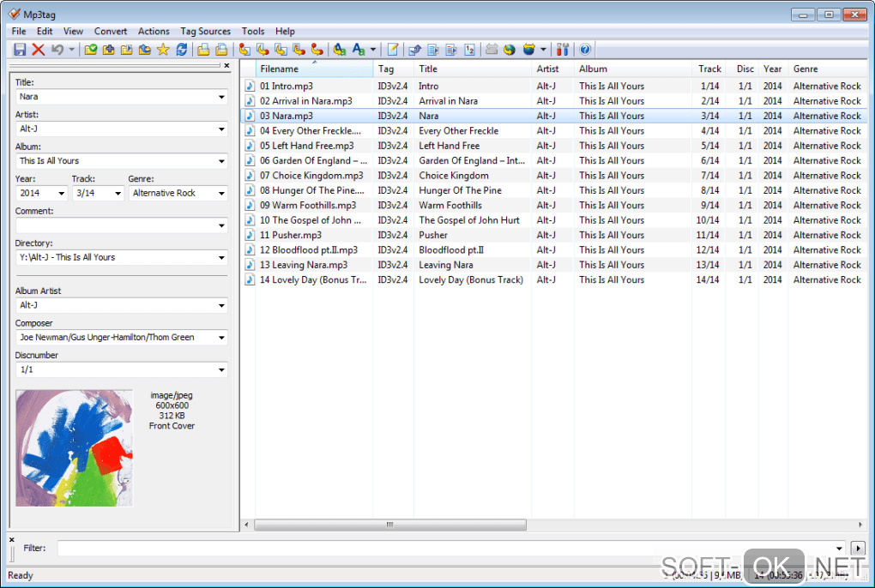Image resolution: width=875 pixels, height=588 pixels.
Task: Open the Tag Sources menu
Action: (x=205, y=31)
